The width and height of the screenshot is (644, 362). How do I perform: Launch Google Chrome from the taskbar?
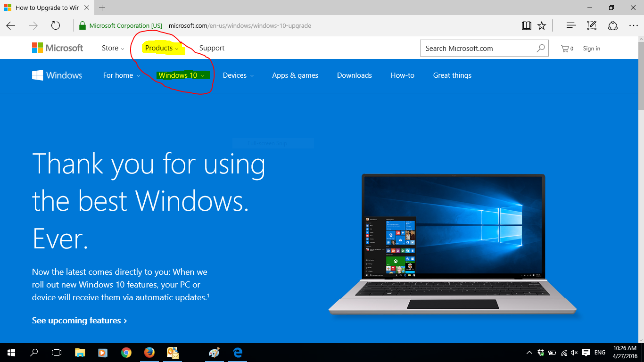126,352
